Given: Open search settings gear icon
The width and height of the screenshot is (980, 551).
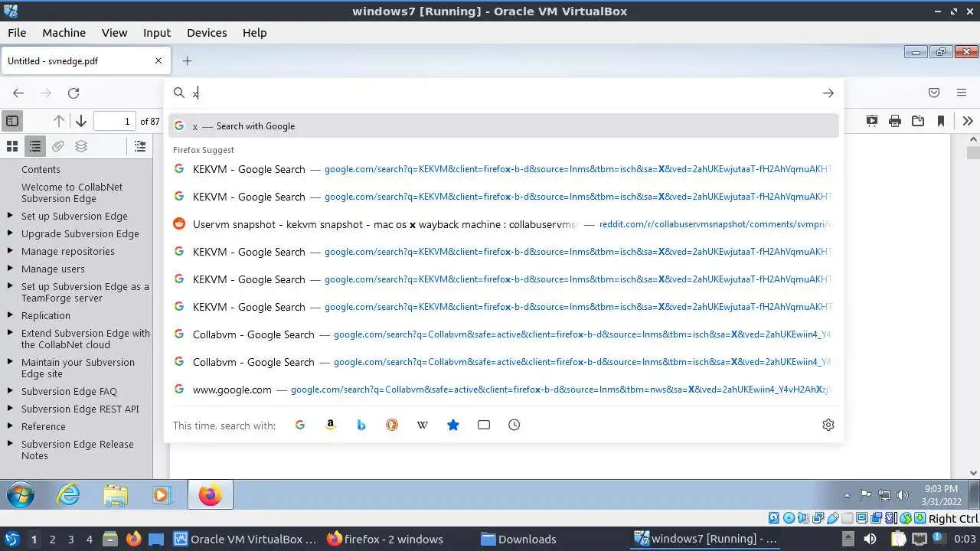Looking at the screenshot, I should 828,425.
